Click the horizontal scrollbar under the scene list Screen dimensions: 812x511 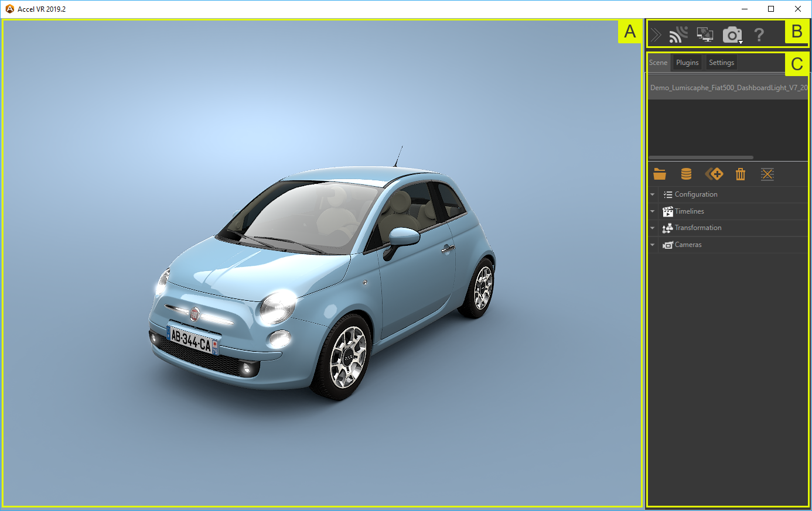tap(701, 157)
